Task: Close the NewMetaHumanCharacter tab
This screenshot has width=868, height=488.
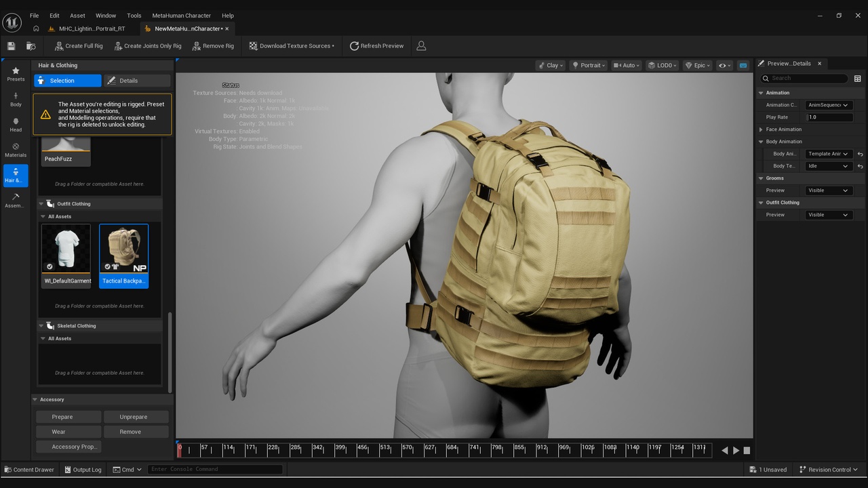Action: pos(227,28)
